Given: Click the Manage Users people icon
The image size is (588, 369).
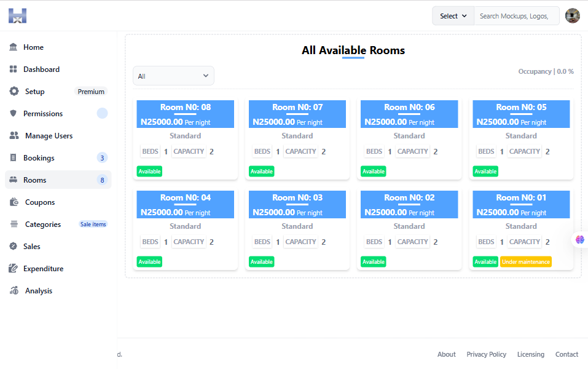Looking at the screenshot, I should (14, 136).
